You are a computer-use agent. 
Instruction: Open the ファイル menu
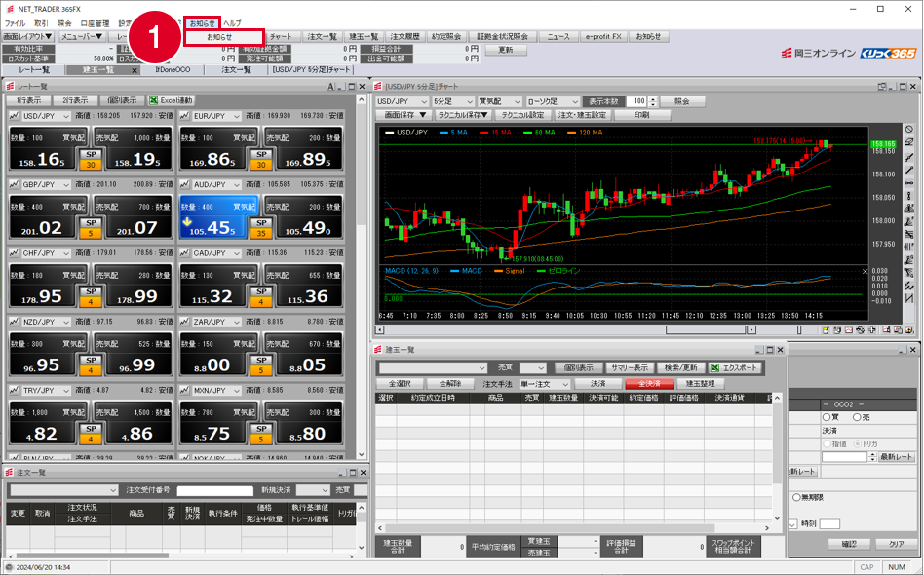click(x=16, y=23)
